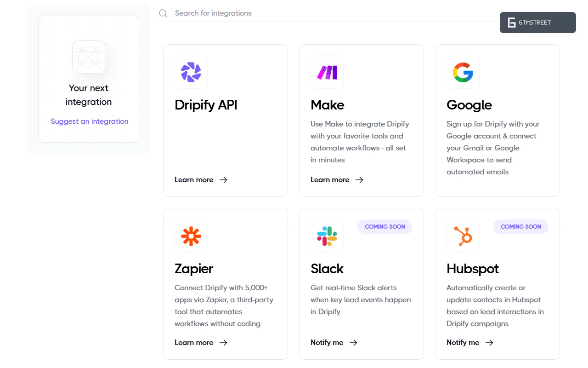
Task: Click Notify me under Hubspot
Action: coord(463,343)
